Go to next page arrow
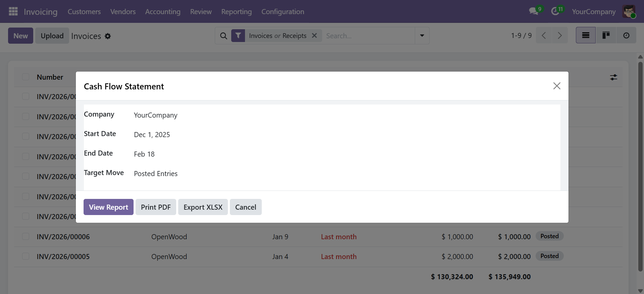Viewport: 644px width, 294px height. click(x=560, y=35)
